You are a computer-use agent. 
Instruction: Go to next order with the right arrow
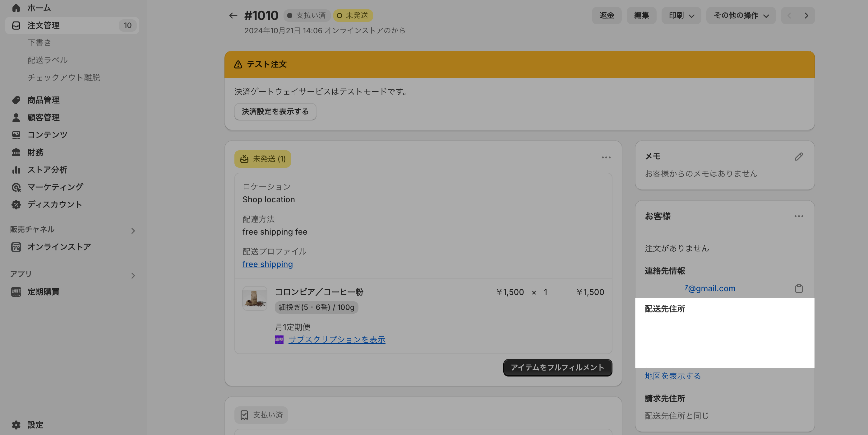coord(806,16)
